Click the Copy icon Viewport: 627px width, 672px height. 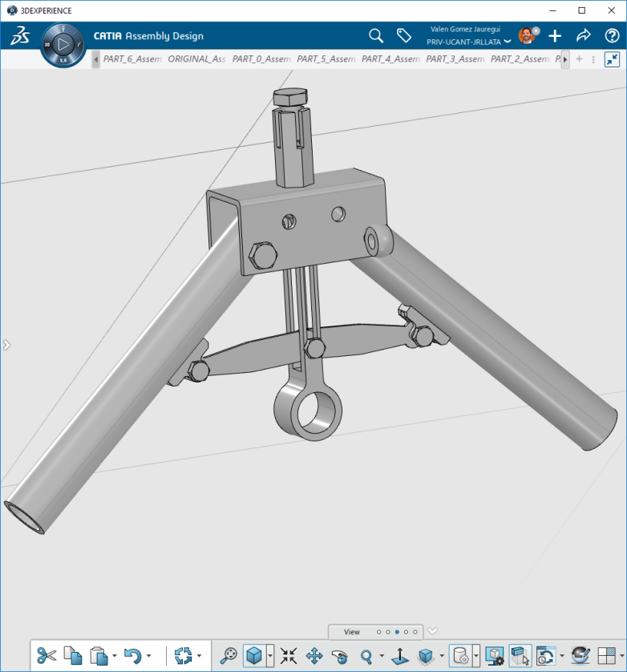pos(73,656)
